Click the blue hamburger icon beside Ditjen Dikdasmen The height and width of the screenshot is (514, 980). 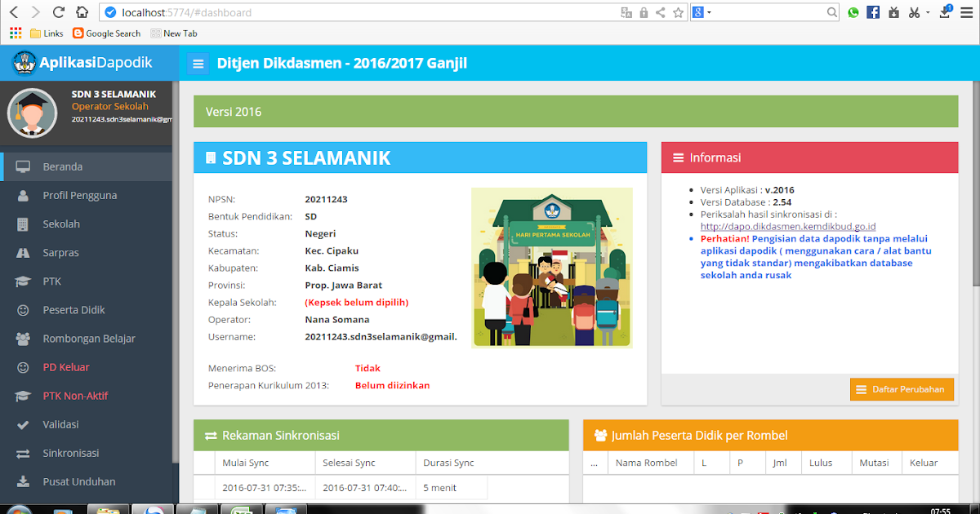[197, 62]
